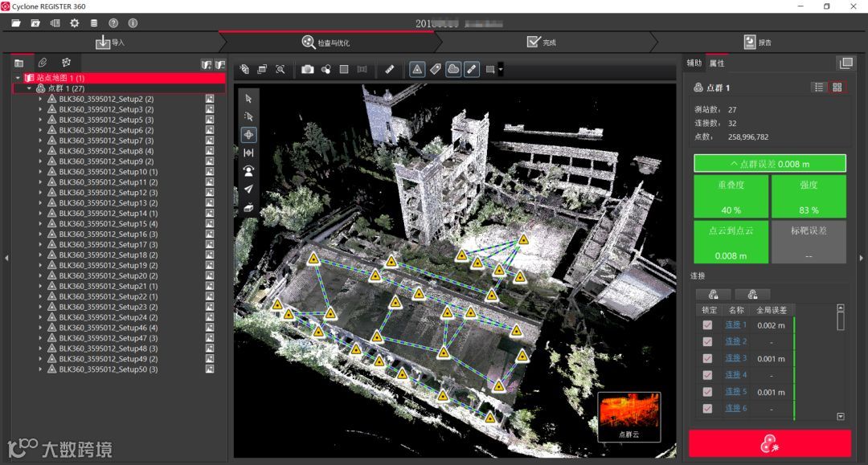Open the 连接 5 link
This screenshot has width=868, height=465.
point(735,391)
